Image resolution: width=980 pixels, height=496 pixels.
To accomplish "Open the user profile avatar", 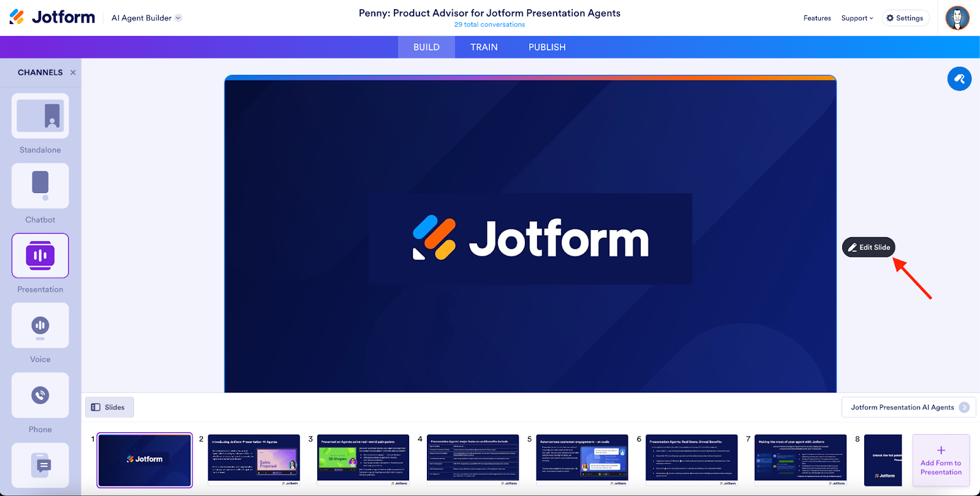I will pyautogui.click(x=957, y=18).
